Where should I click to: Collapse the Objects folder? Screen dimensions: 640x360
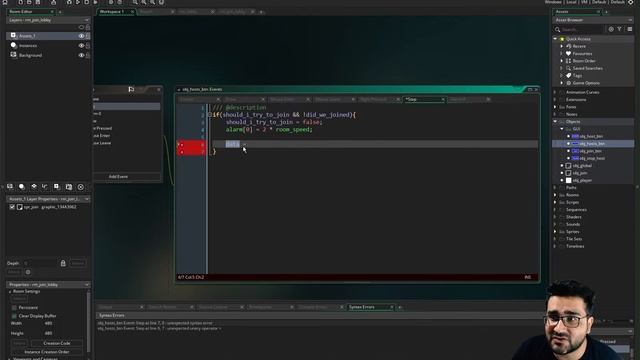(x=555, y=122)
